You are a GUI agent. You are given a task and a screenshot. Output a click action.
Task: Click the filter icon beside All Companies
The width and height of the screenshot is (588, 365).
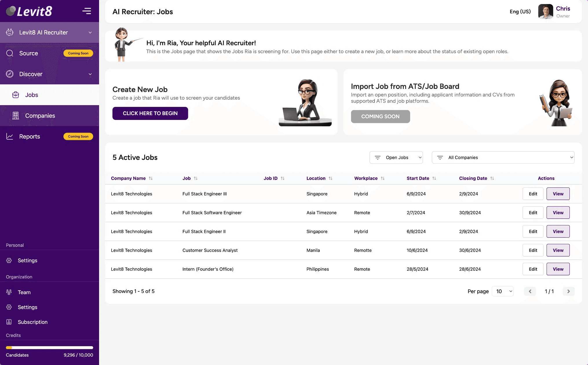(440, 158)
